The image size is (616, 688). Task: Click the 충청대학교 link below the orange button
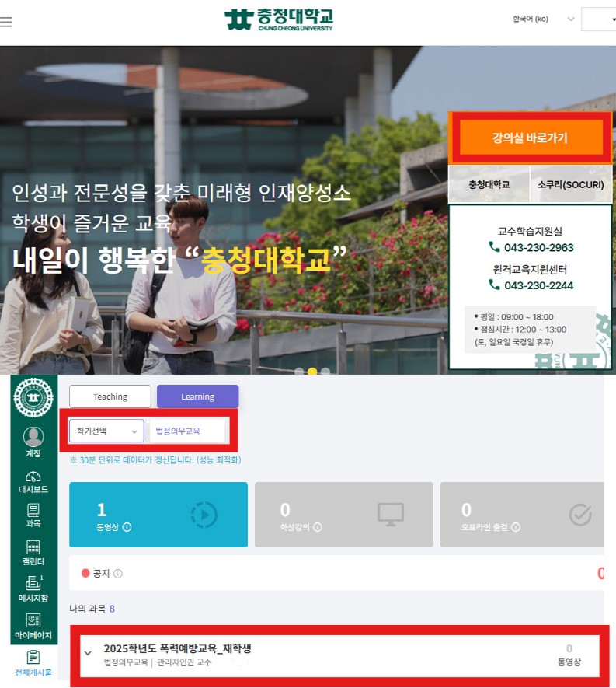click(489, 185)
